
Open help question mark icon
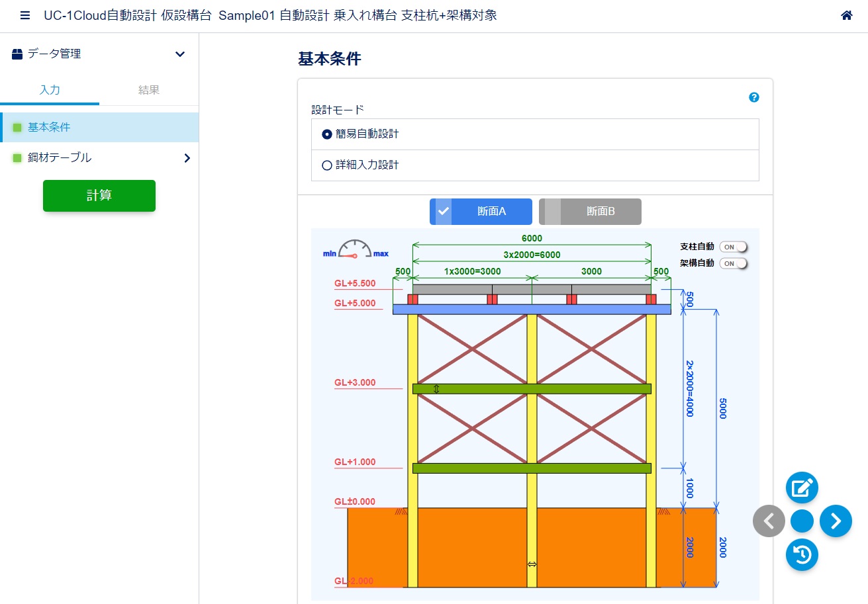(754, 97)
